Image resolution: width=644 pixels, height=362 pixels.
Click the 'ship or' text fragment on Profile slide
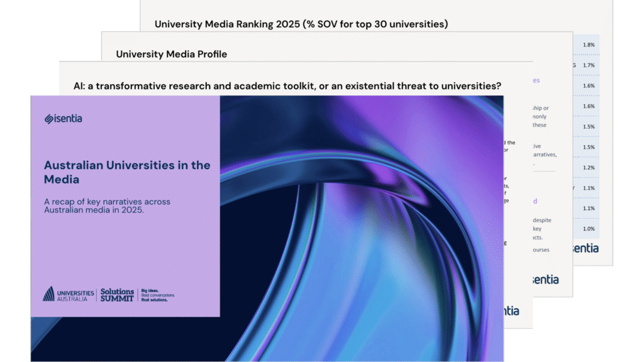tap(541, 108)
